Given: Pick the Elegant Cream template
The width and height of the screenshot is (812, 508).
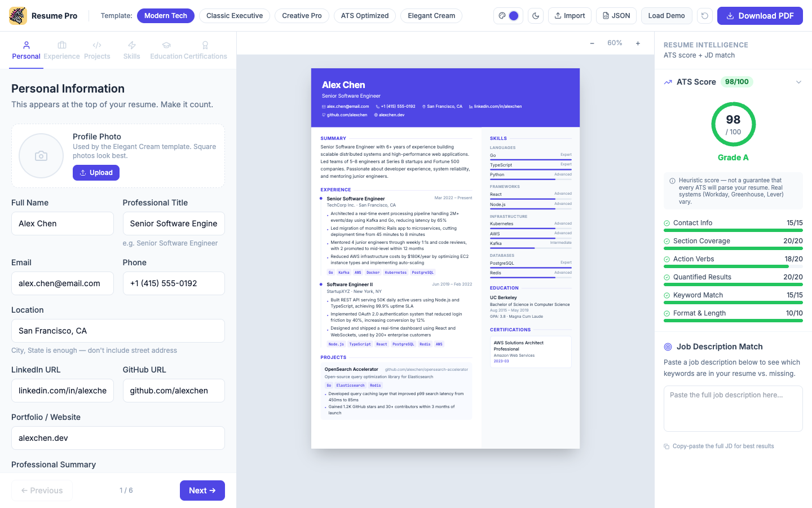Looking at the screenshot, I should click(x=431, y=16).
